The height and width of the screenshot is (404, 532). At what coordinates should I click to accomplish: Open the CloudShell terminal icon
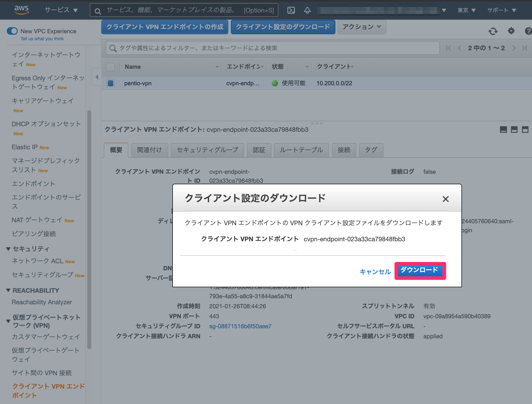(x=291, y=10)
